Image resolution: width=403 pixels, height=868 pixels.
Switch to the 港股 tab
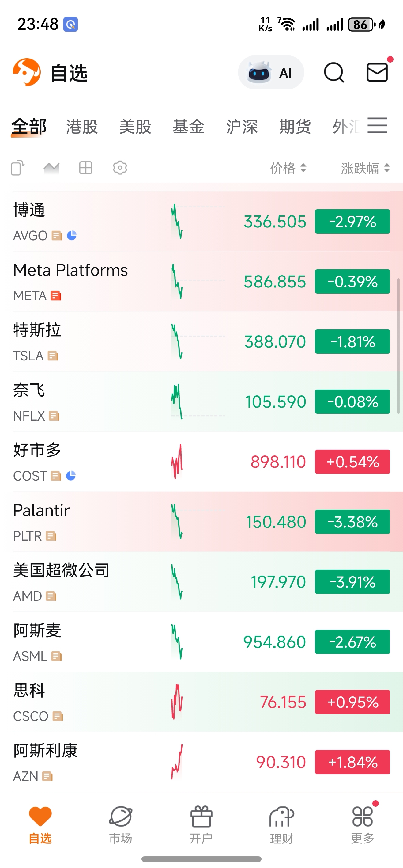click(x=82, y=127)
